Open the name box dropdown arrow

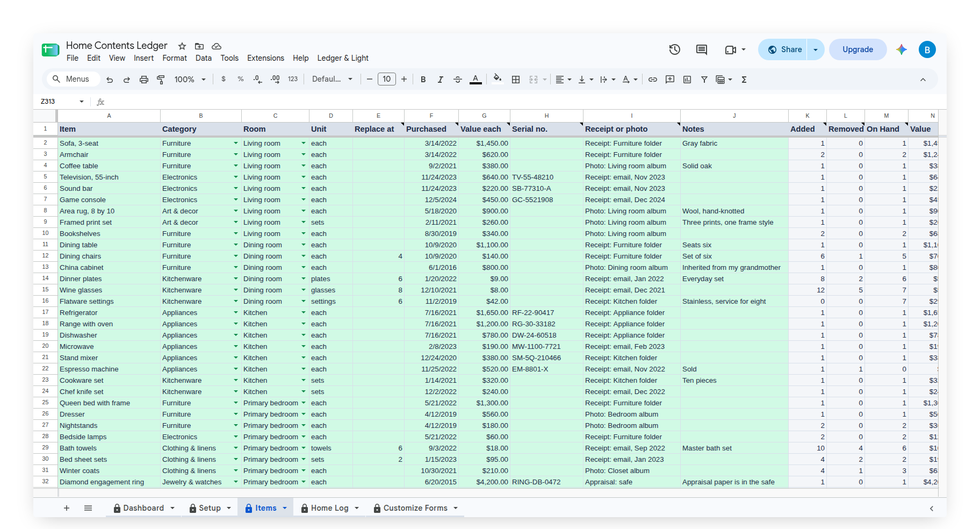click(82, 102)
